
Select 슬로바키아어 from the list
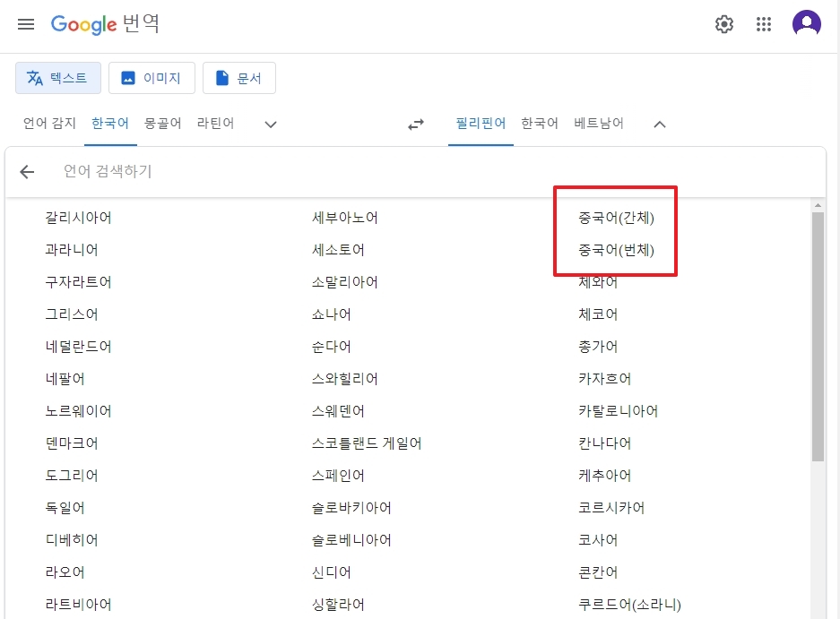[351, 508]
